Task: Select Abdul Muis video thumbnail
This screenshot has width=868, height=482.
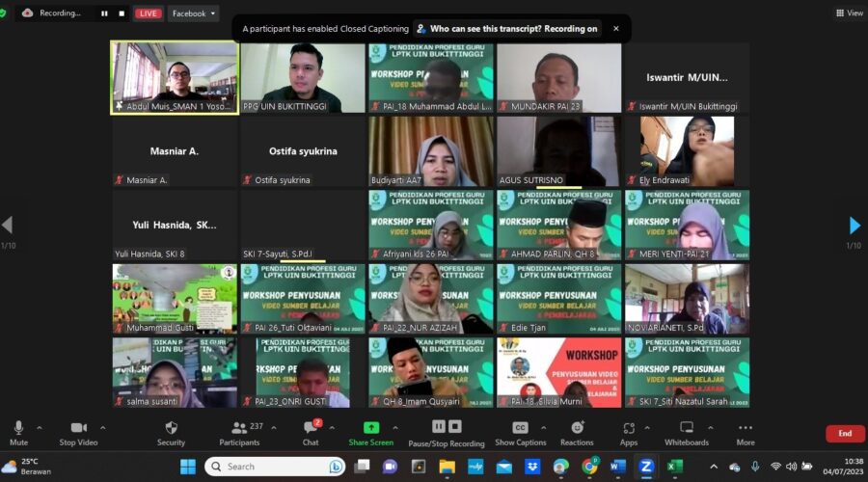Action: (x=175, y=77)
